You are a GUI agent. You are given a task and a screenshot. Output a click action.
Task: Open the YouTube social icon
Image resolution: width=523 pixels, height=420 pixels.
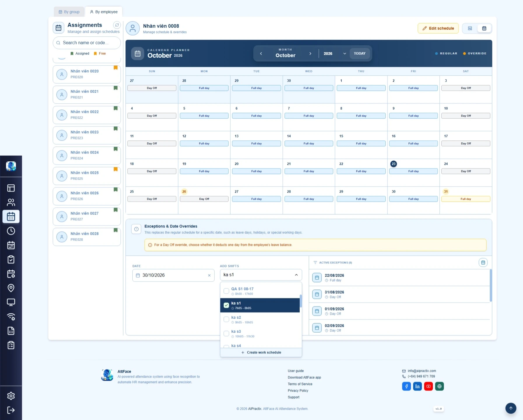pyautogui.click(x=428, y=386)
